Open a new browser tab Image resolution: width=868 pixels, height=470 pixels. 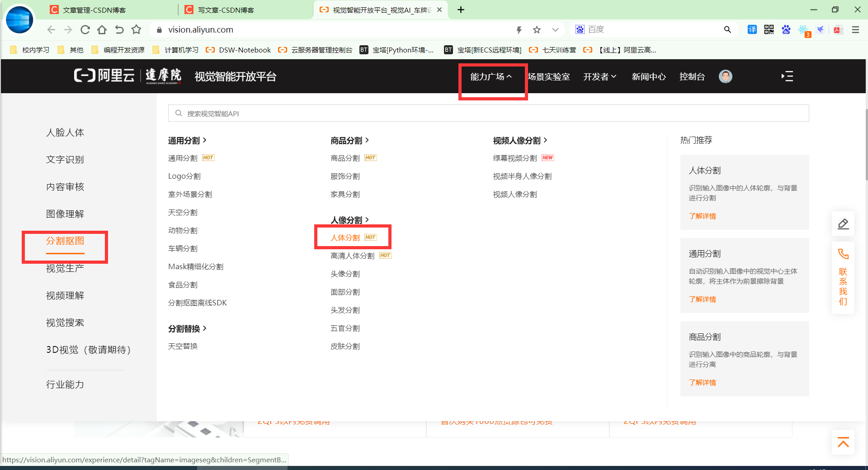coord(461,10)
